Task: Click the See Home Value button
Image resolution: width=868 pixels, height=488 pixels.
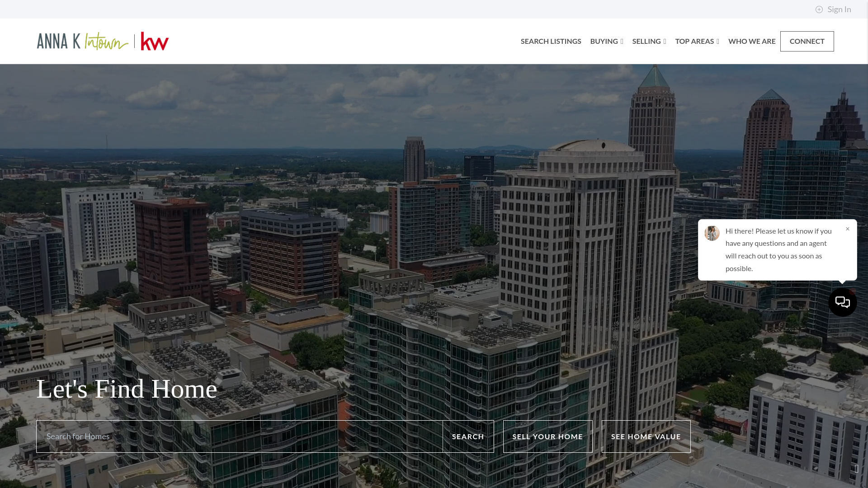Action: (x=646, y=436)
